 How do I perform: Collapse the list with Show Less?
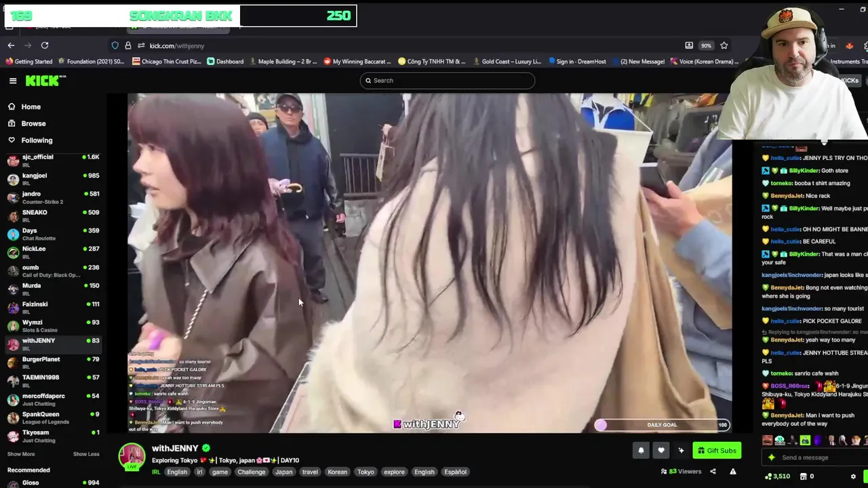(86, 454)
